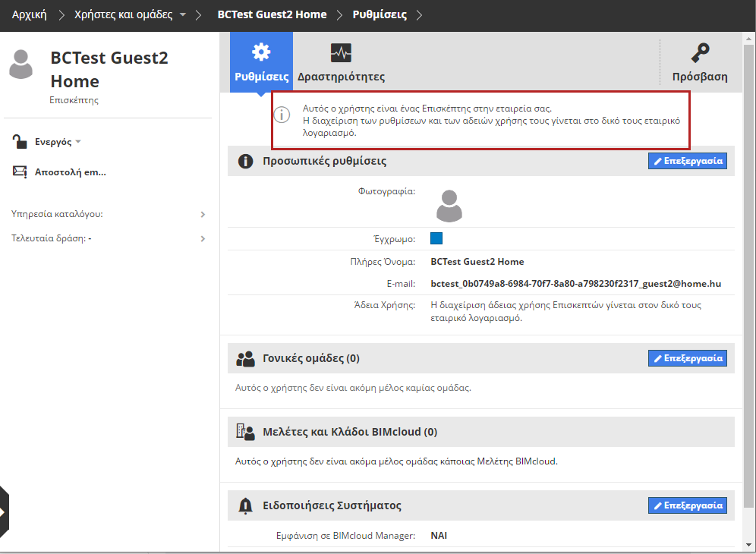
Task: Open the Activities monitor icon
Action: click(x=341, y=53)
